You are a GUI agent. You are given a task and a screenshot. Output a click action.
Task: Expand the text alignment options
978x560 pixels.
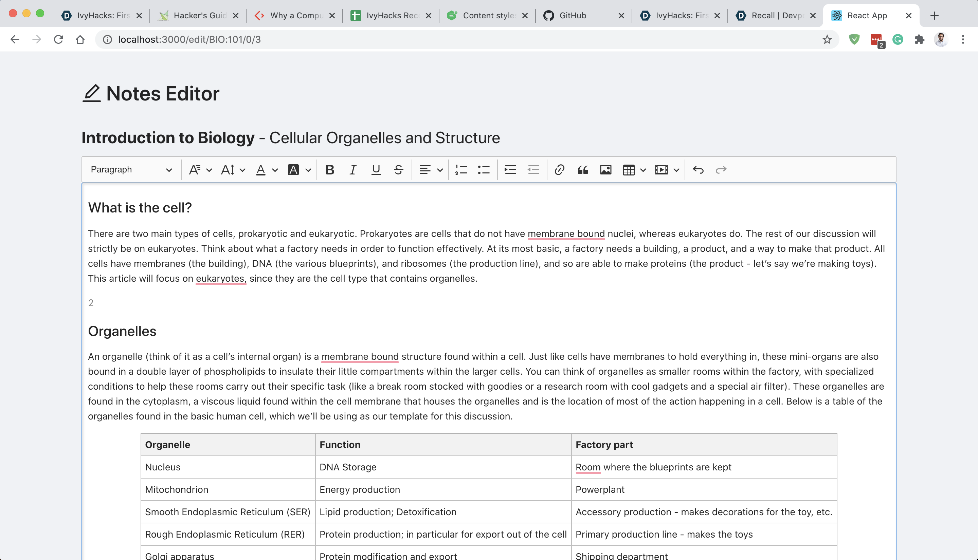pyautogui.click(x=431, y=170)
